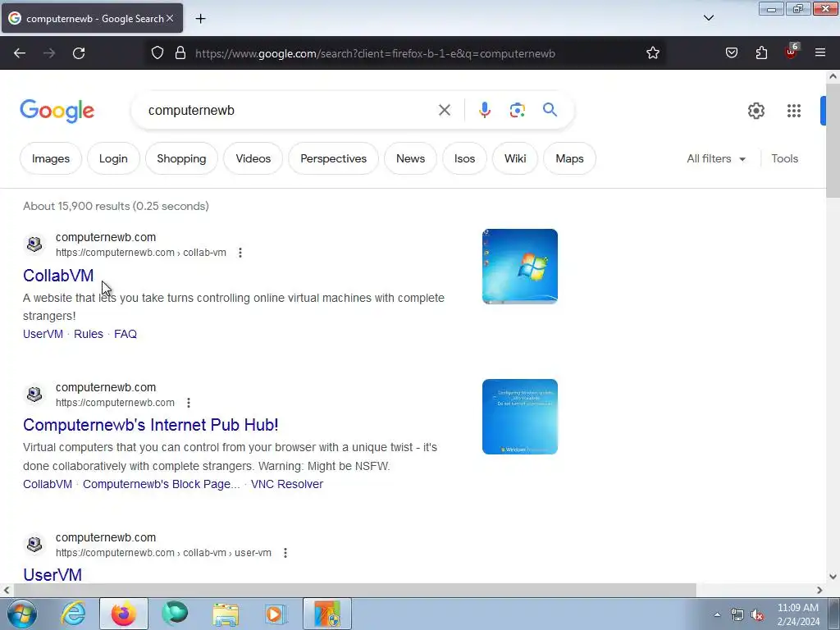Open Google quick settings gear
Image resolution: width=840 pixels, height=630 pixels.
click(x=756, y=111)
